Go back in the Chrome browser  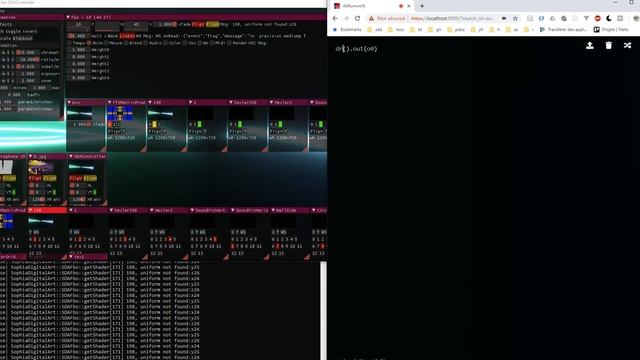point(335,18)
